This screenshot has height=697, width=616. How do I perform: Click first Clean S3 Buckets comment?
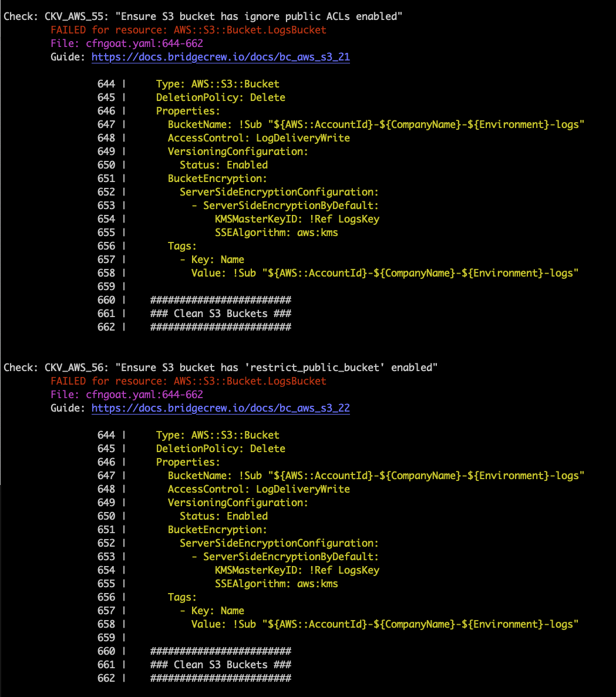[x=221, y=314]
